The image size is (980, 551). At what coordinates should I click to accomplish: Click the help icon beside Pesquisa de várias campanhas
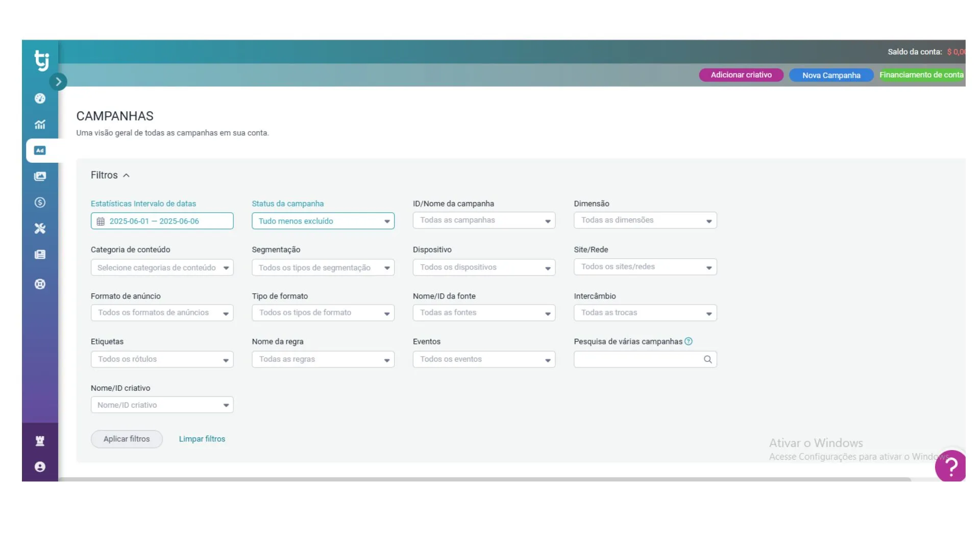(688, 341)
